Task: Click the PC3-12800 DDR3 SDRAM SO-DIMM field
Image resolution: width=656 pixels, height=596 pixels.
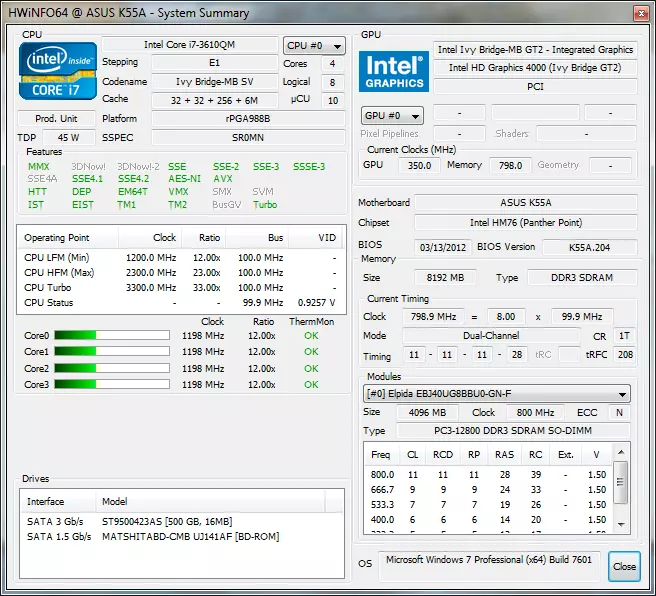Action: click(513, 430)
